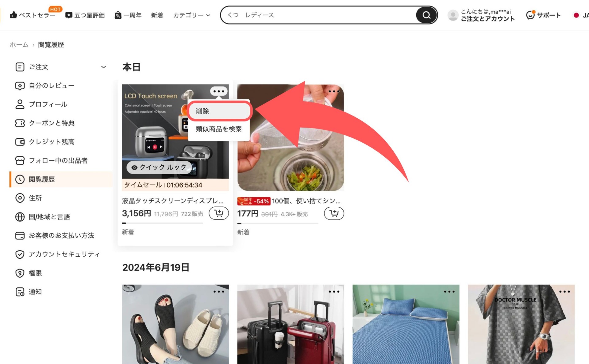Expand the ご注文 (Orders) section

tap(104, 67)
